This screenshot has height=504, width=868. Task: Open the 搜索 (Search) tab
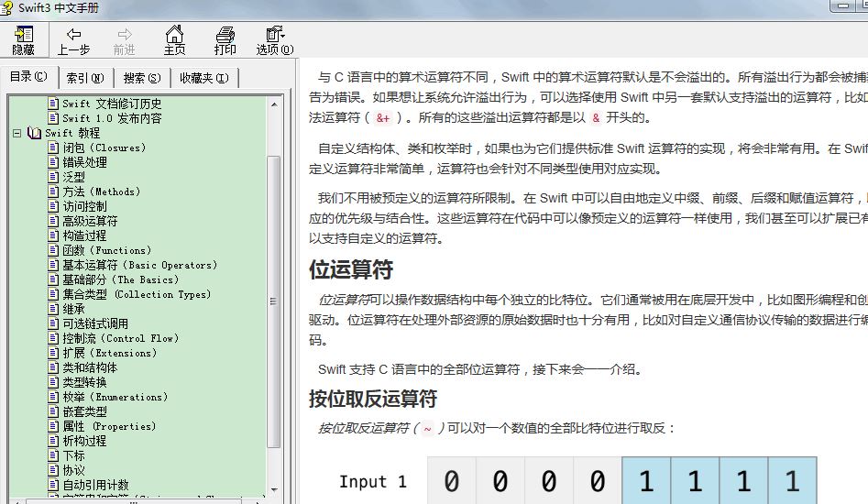click(142, 78)
